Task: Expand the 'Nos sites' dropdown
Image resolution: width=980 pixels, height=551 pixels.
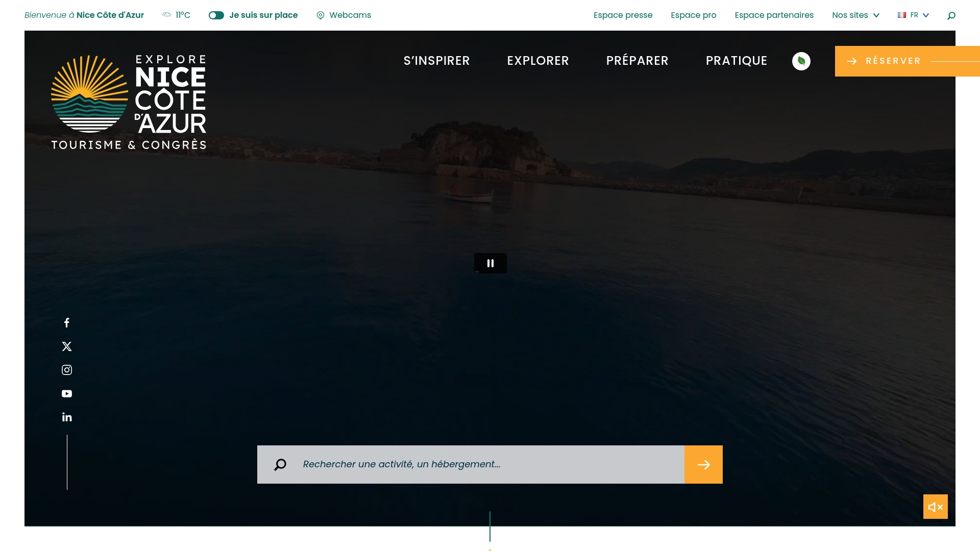Action: click(x=855, y=15)
